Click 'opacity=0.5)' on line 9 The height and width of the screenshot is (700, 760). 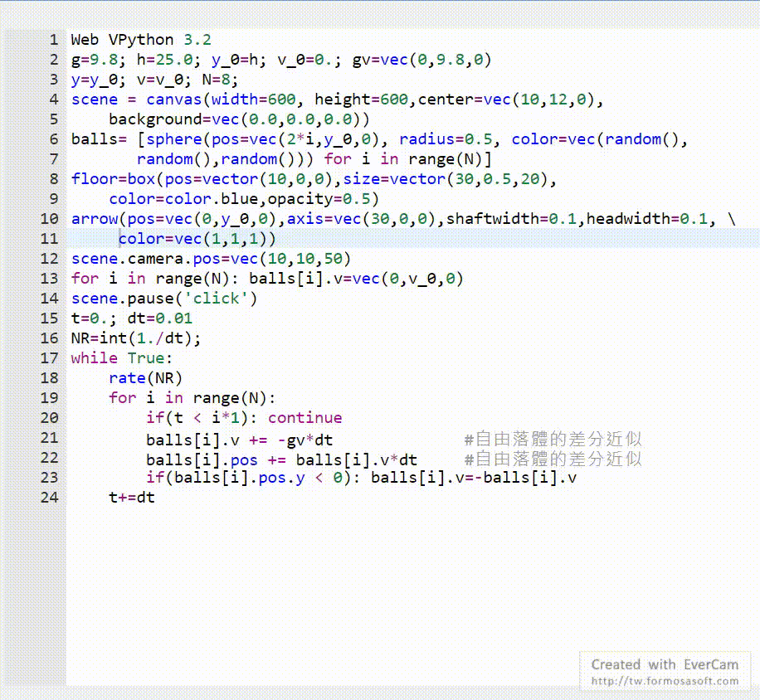click(324, 199)
